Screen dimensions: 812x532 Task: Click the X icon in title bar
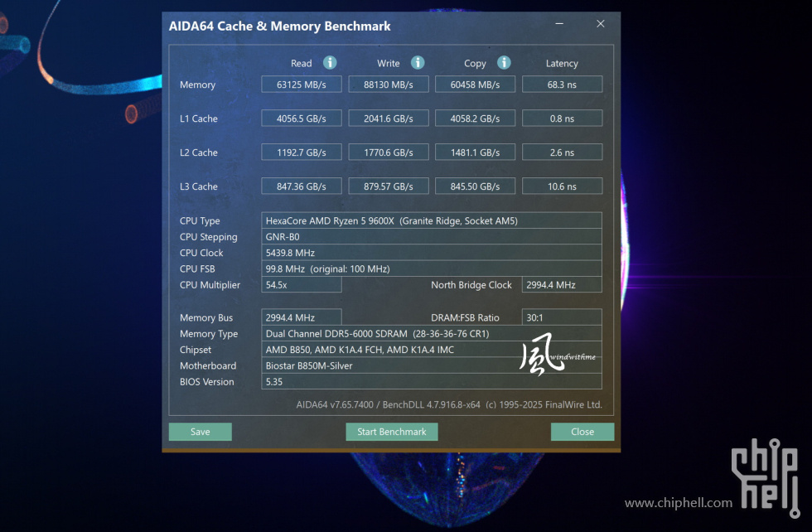601,24
